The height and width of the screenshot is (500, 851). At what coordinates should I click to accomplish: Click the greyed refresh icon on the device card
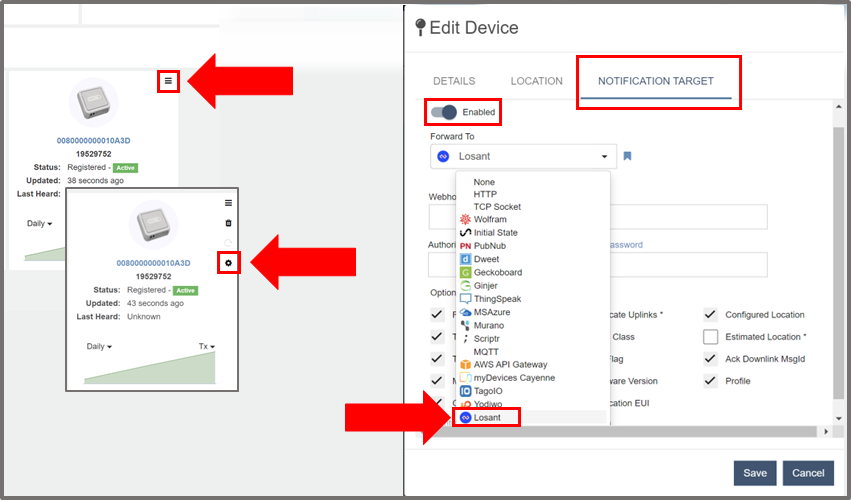tap(228, 243)
